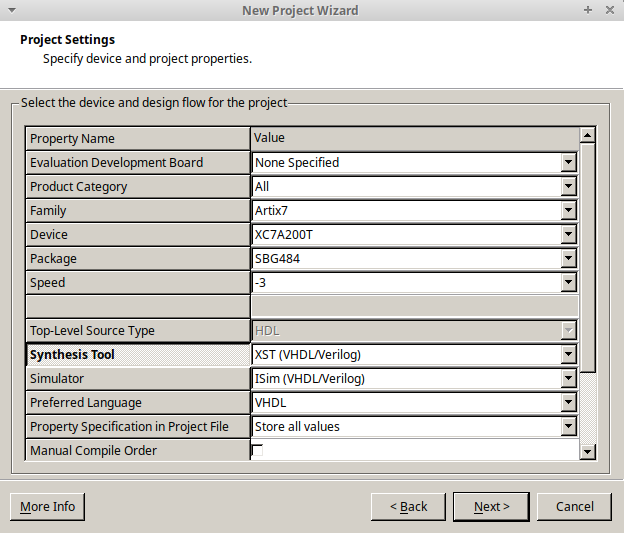The image size is (624, 533).
Task: Open the Preferred Language dropdown
Action: coord(568,402)
